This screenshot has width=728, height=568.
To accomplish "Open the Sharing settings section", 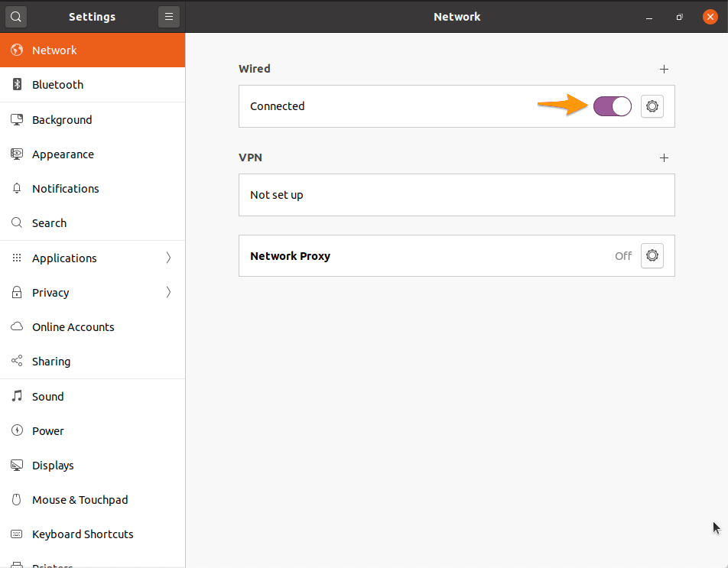I will click(50, 361).
